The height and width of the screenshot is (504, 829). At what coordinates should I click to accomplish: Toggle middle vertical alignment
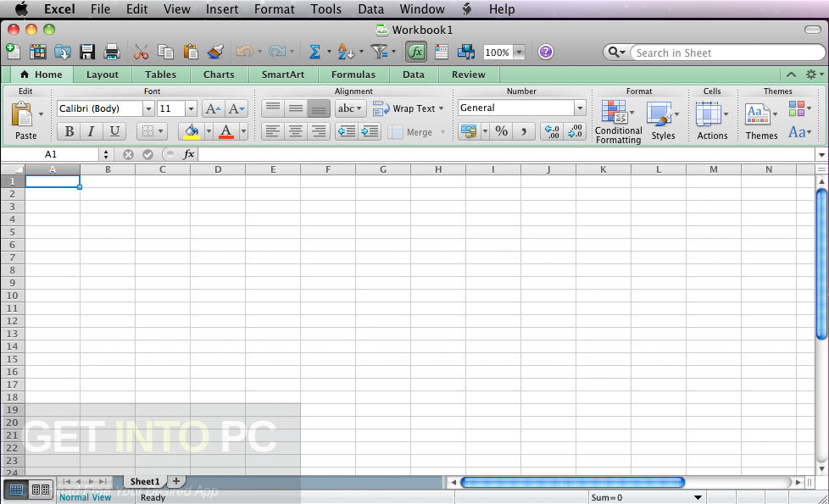[x=296, y=108]
